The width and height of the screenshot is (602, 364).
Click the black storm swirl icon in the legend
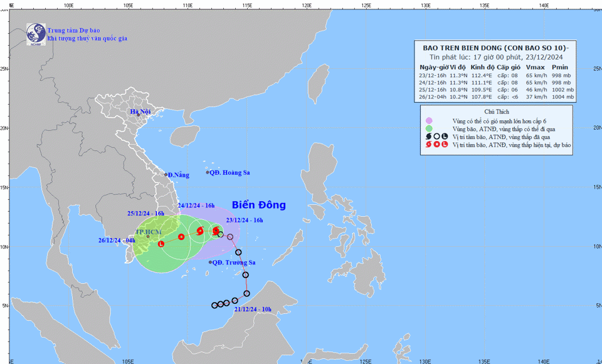pos(429,137)
